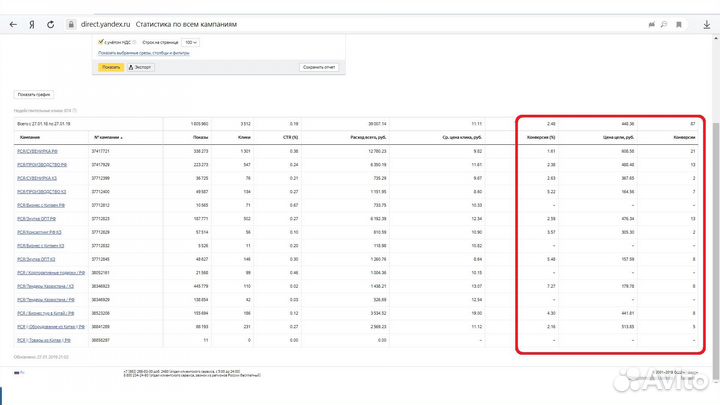Click the browser back arrow
The image size is (720, 405).
(x=13, y=23)
